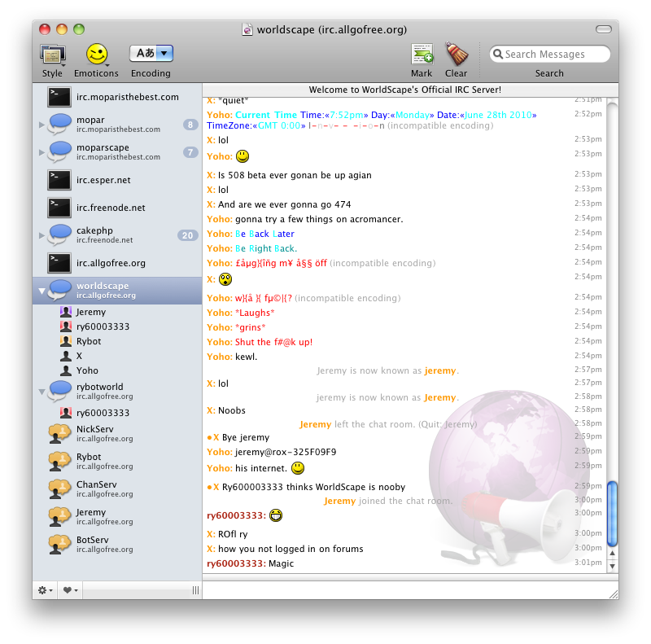Click jeremy nickname in "now known as jeremy"
The height and width of the screenshot is (644, 651).
(440, 370)
